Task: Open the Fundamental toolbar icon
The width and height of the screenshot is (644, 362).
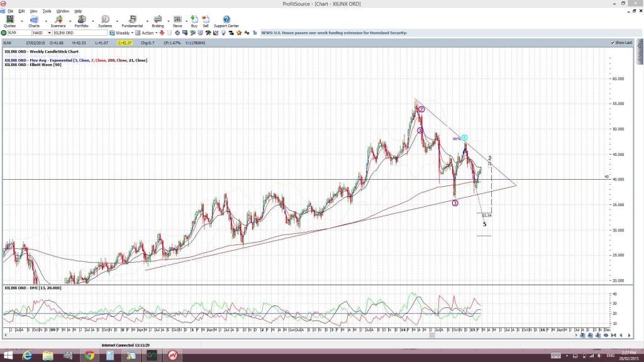Action: coord(132,21)
